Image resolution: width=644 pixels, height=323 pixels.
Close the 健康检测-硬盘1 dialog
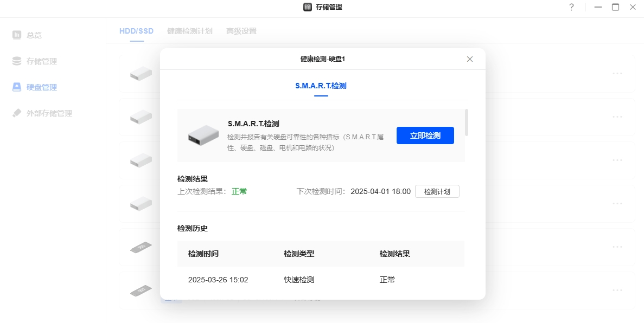pos(470,59)
